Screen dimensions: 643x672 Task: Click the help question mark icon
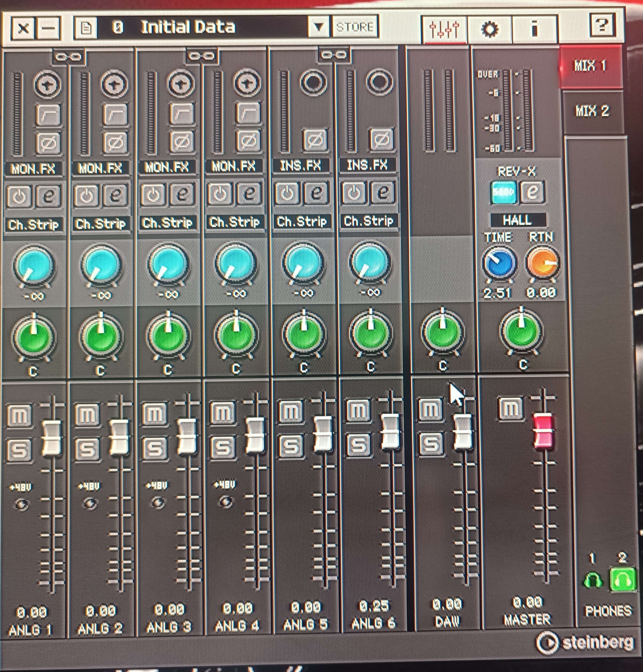tap(602, 25)
